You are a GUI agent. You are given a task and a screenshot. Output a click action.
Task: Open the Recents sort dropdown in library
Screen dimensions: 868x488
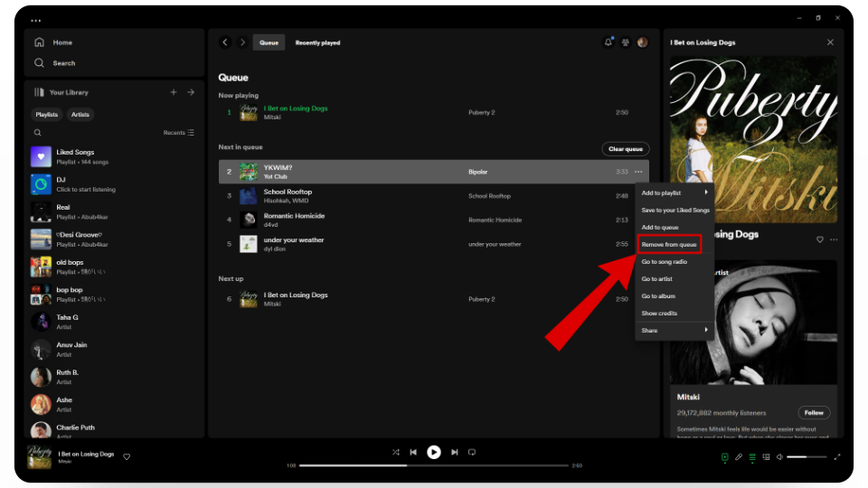point(178,133)
